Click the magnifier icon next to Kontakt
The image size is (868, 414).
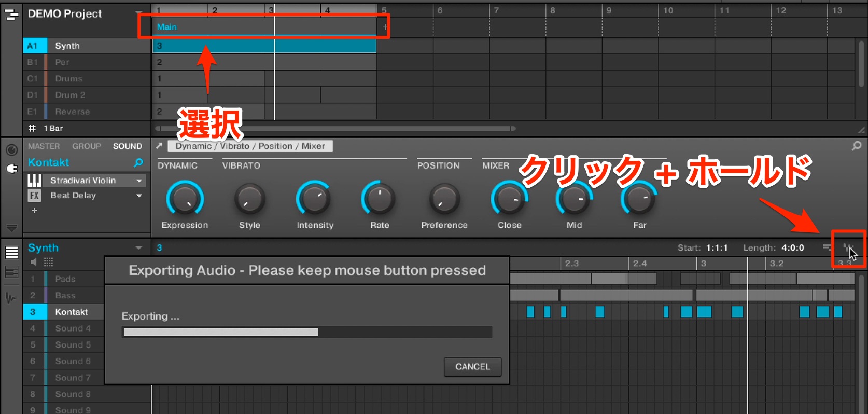click(x=138, y=163)
